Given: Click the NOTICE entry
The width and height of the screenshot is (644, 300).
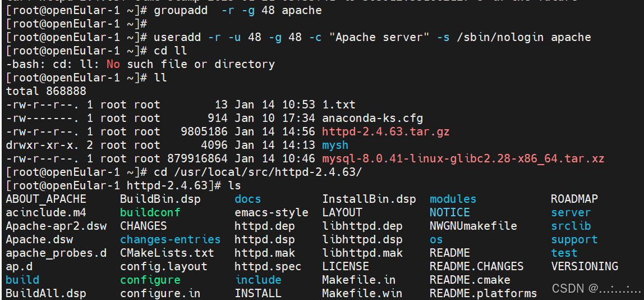Looking at the screenshot, I should click(450, 212).
